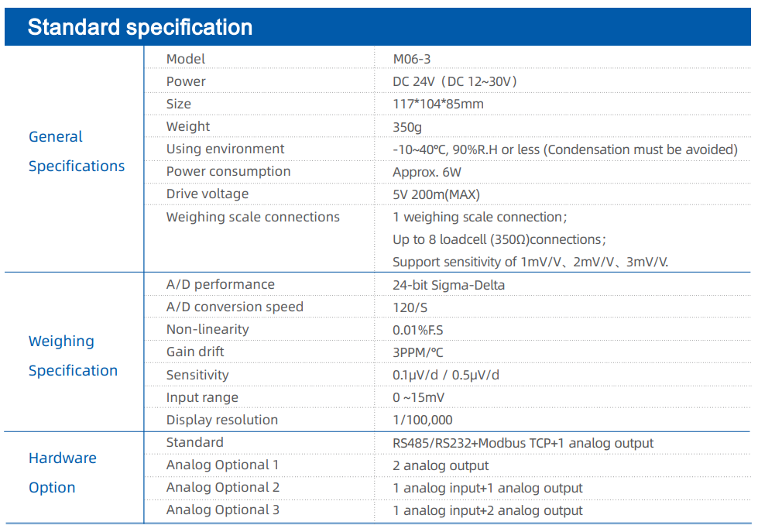This screenshot has width=758, height=532.
Task: Select the Approx. 6W power consumption value
Action: [x=427, y=172]
